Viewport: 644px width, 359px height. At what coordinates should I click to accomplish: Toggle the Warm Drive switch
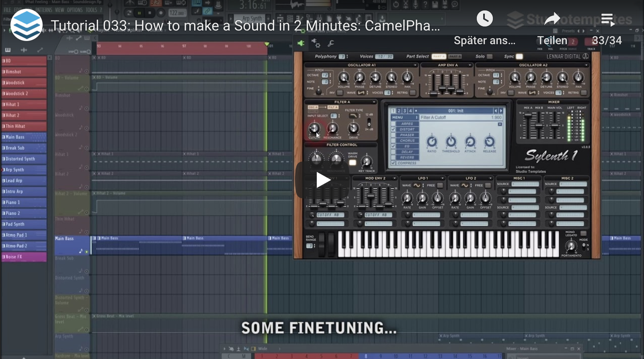[x=353, y=163]
